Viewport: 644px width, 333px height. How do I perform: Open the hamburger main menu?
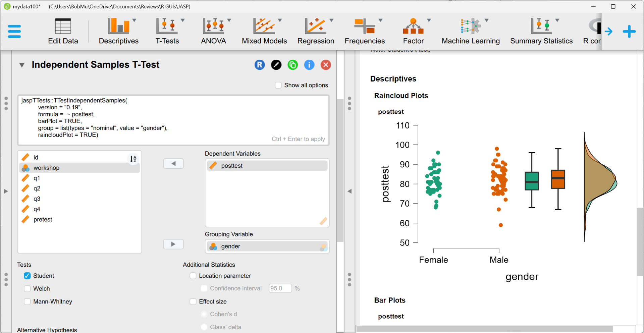pos(14,32)
